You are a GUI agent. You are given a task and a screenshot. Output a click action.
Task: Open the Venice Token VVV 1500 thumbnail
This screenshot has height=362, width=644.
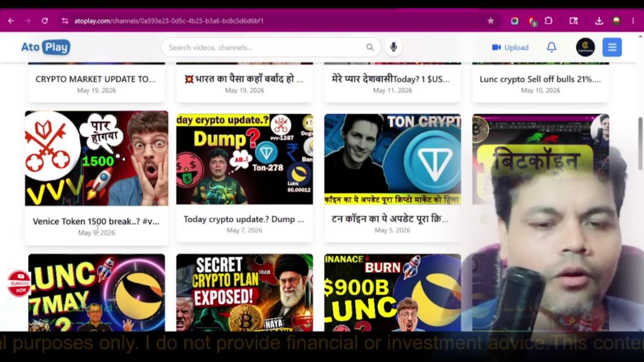point(96,158)
